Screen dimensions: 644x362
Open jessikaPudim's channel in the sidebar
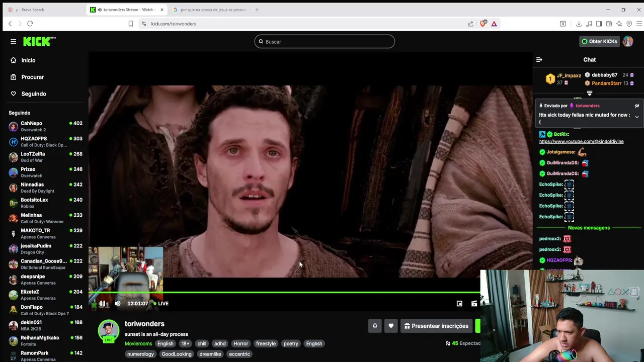click(45, 249)
